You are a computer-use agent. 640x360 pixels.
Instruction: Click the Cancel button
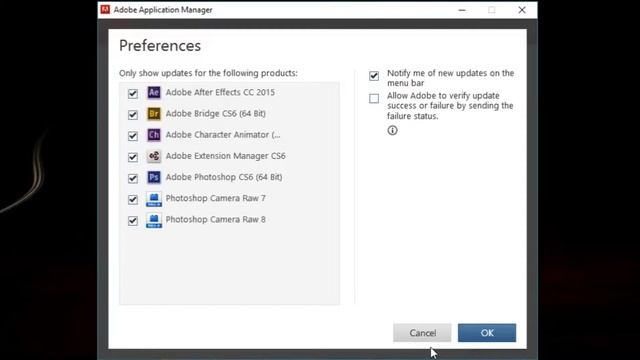click(422, 333)
